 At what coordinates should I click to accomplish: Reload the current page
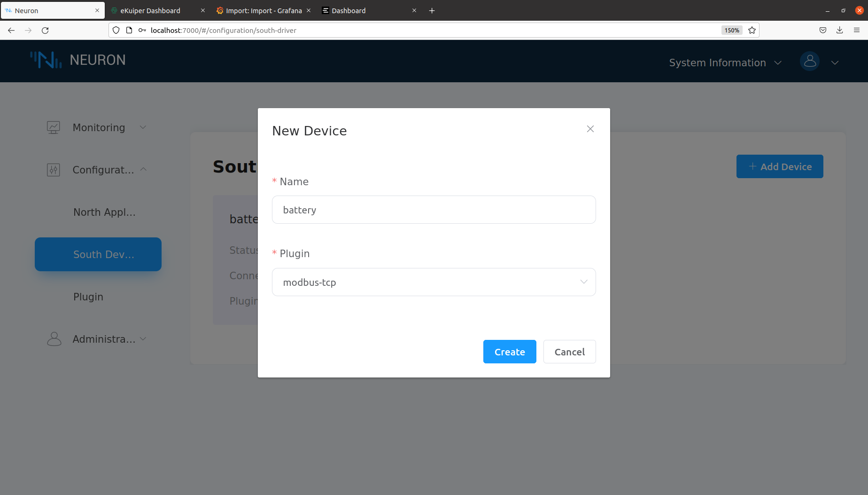click(x=45, y=30)
